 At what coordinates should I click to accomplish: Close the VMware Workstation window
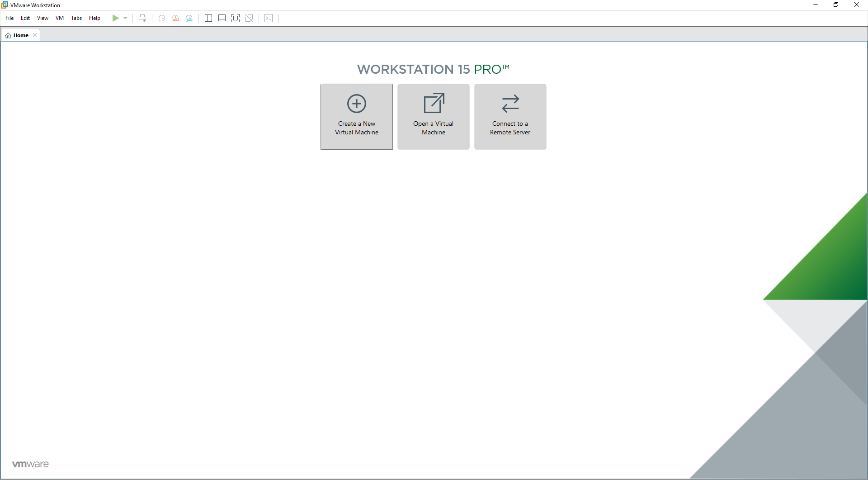click(x=857, y=5)
